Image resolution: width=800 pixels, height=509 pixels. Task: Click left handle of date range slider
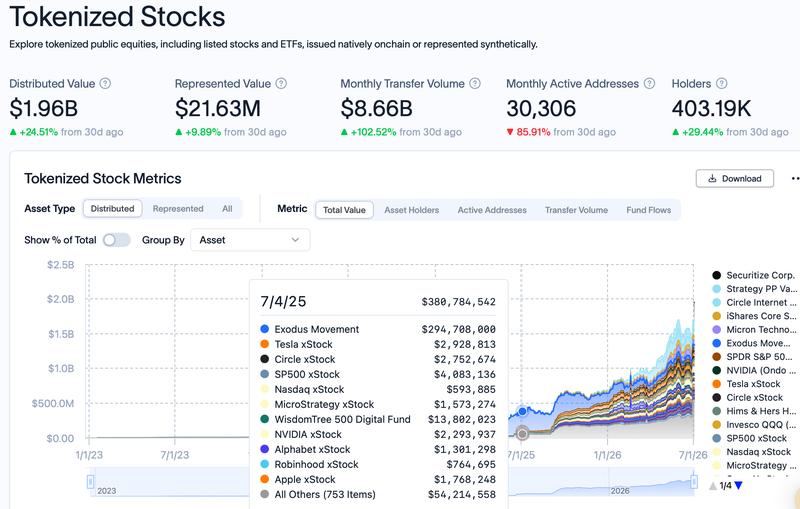[x=91, y=481]
